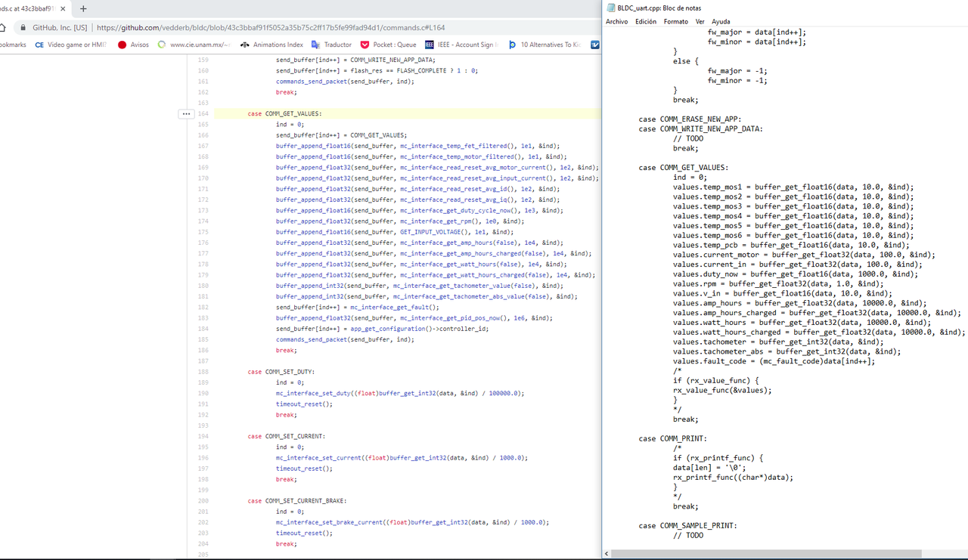Screen dimensions: 968x560
Task: Click 'commands_send_packet' on line 185
Action: pos(312,339)
